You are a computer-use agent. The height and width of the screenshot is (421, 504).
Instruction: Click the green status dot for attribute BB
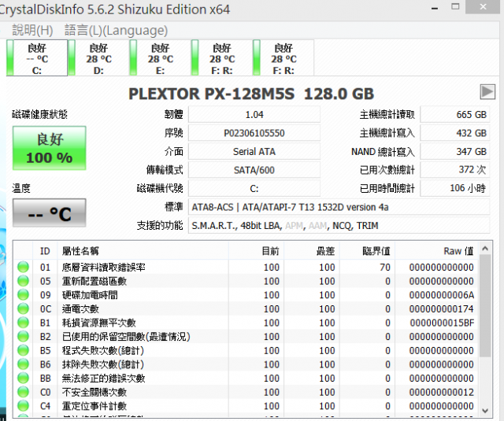pyautogui.click(x=23, y=378)
